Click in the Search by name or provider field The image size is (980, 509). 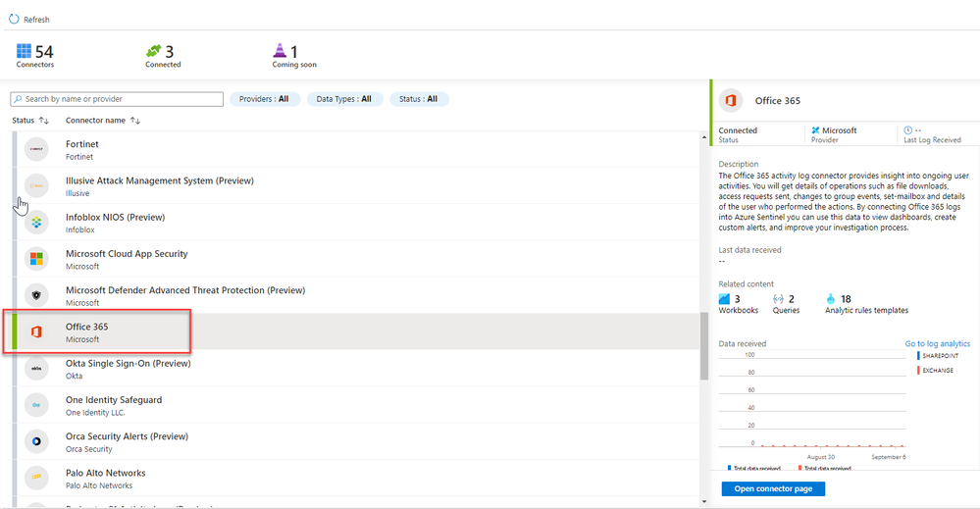click(x=117, y=99)
